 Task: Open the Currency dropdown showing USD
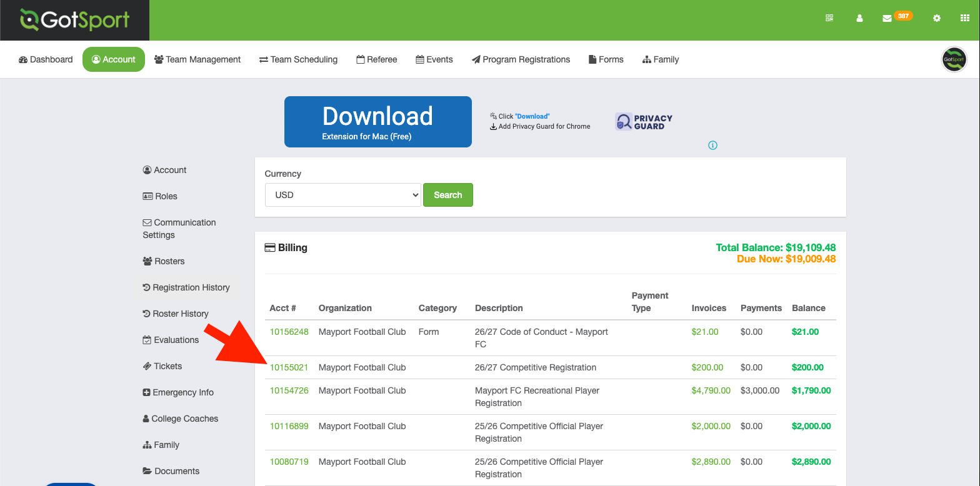343,195
